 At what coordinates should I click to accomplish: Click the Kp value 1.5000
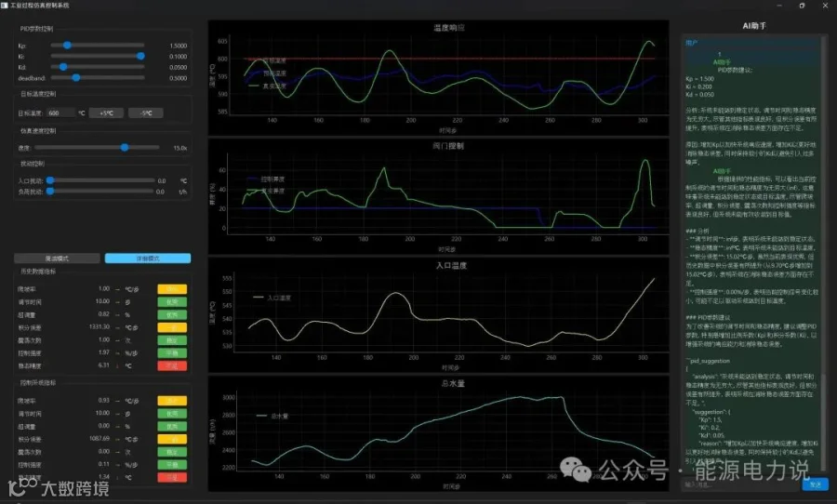pyautogui.click(x=179, y=46)
